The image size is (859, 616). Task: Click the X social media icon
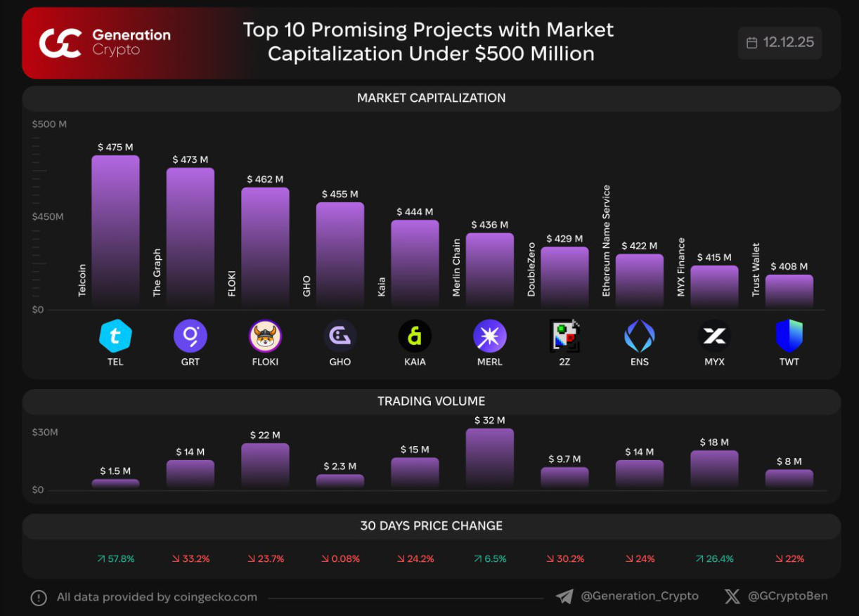[732, 597]
